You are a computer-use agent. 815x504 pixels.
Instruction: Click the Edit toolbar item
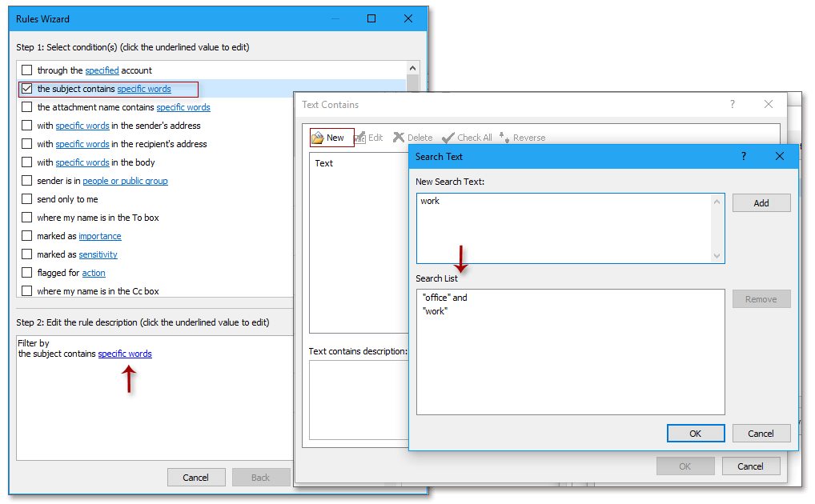(368, 138)
